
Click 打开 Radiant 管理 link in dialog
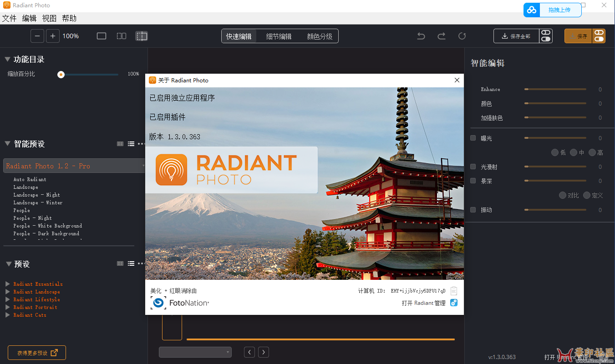click(424, 303)
